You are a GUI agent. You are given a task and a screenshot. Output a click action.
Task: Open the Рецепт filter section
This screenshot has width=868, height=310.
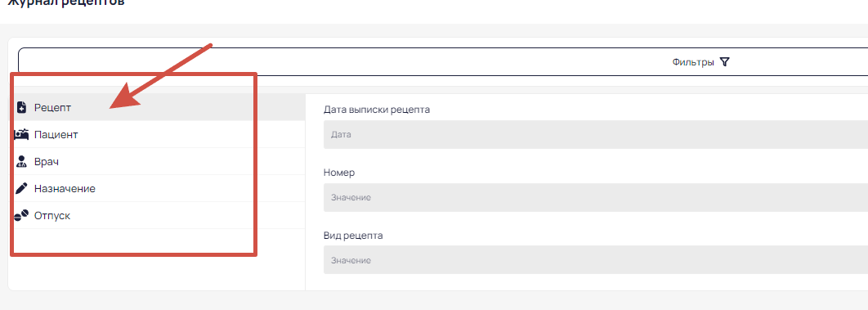[x=158, y=107]
